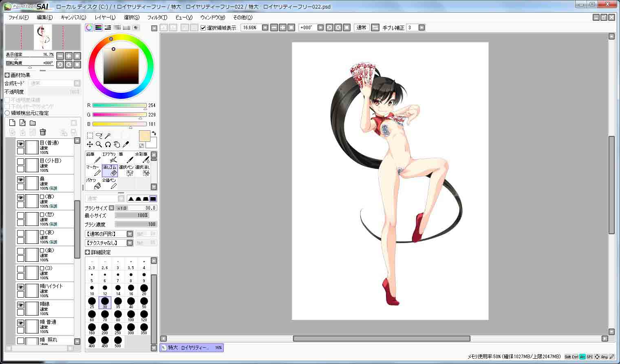The height and width of the screenshot is (364, 620).
Task: Choose the 水彩筆 watercolor brush
Action: 142,158
